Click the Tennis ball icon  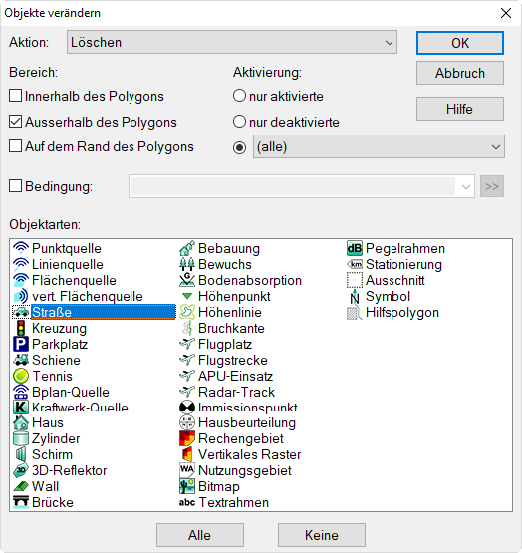pos(21,376)
